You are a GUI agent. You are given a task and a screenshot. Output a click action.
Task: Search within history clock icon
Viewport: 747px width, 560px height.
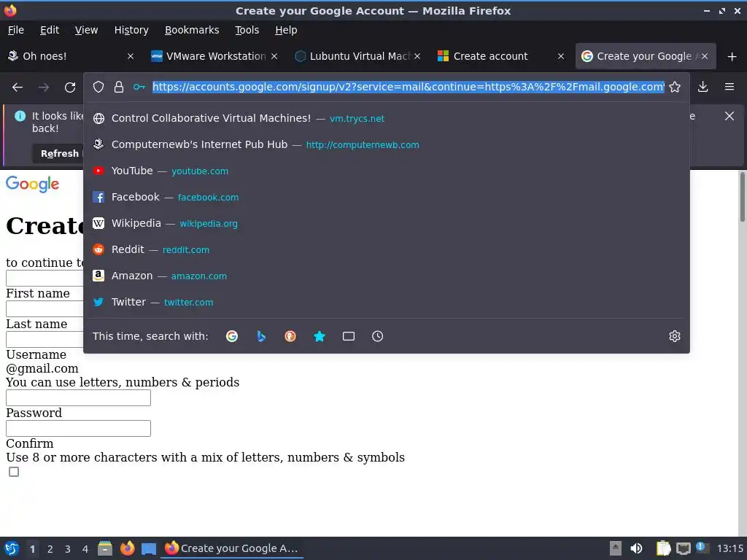tap(377, 336)
